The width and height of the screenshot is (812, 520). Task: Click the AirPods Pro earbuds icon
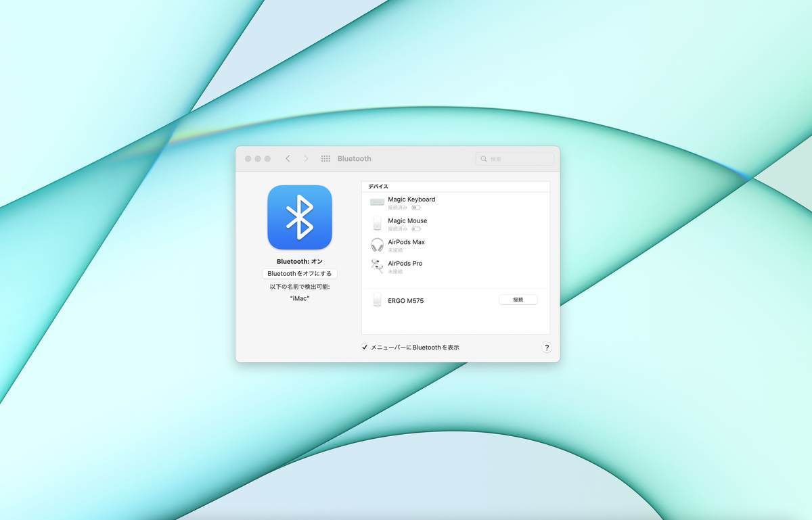pyautogui.click(x=377, y=266)
